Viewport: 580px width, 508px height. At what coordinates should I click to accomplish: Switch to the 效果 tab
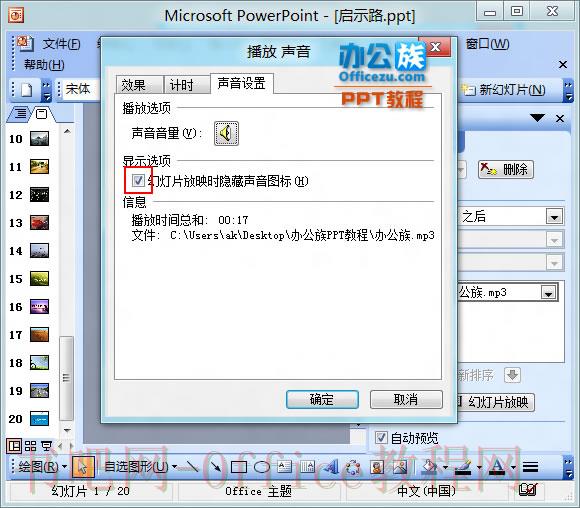point(139,85)
